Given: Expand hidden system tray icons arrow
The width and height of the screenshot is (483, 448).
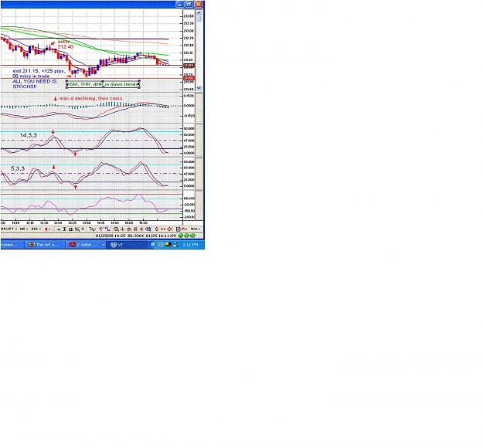Looking at the screenshot, I should point(154,245).
